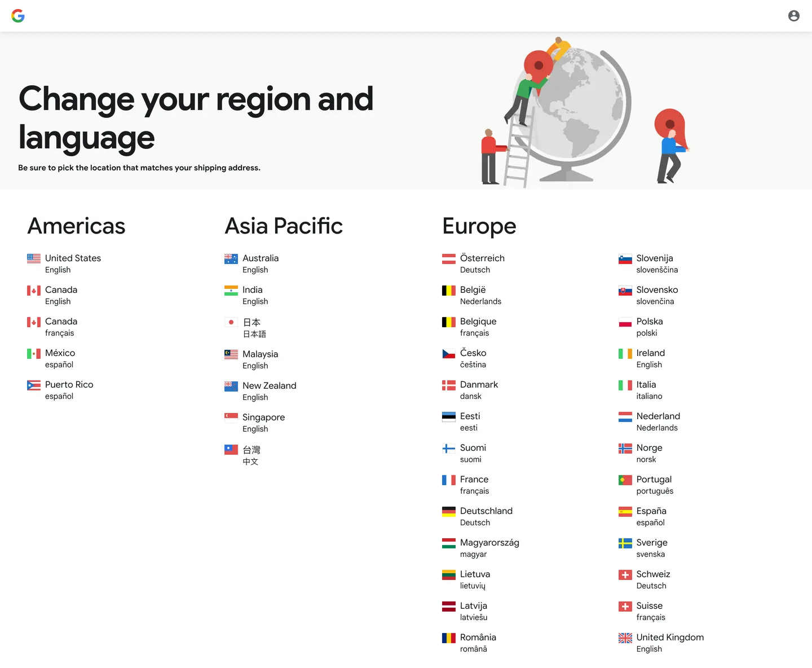
Task: Open the account profile icon
Action: 794,16
